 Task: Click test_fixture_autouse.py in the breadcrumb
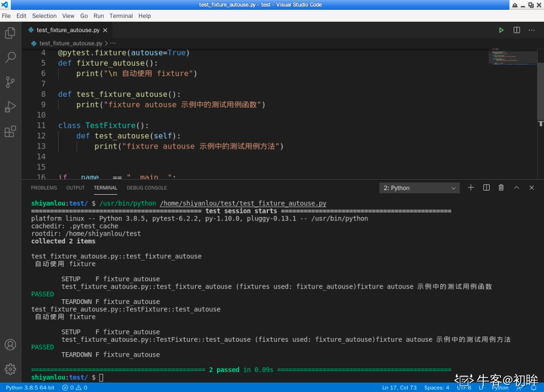(70, 43)
